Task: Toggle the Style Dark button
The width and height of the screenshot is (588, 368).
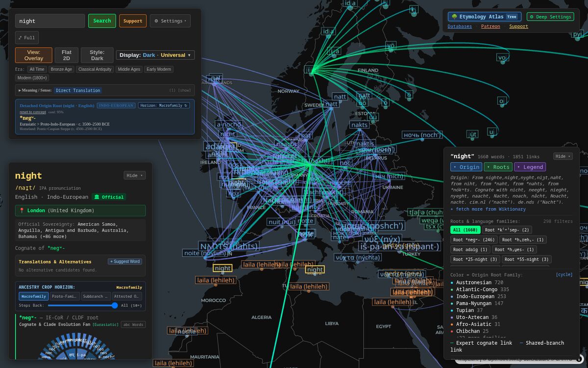Action: 97,55
